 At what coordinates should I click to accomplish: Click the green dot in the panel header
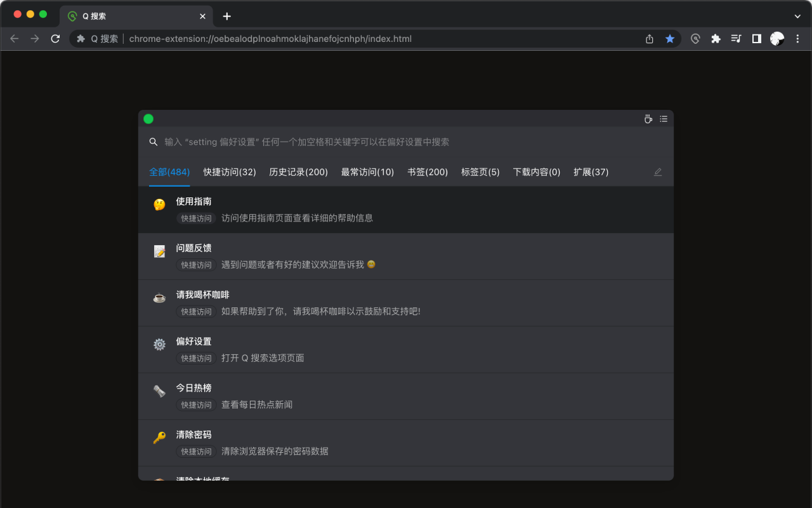[x=148, y=119]
